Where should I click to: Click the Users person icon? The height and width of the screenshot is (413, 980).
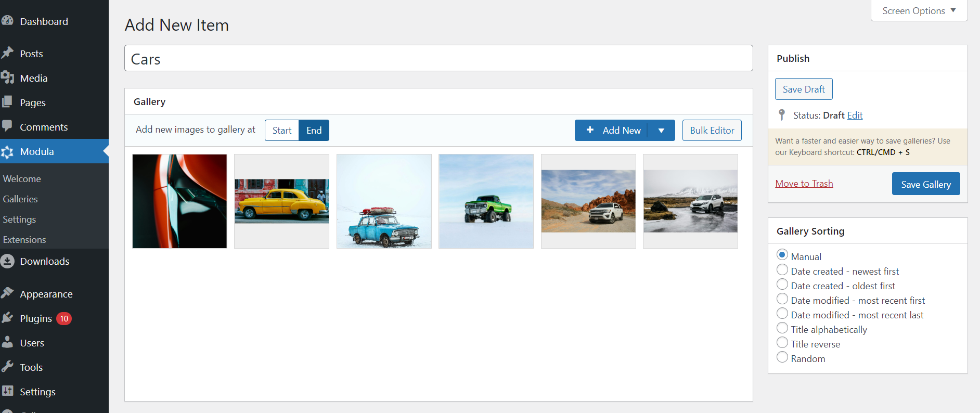click(7, 342)
